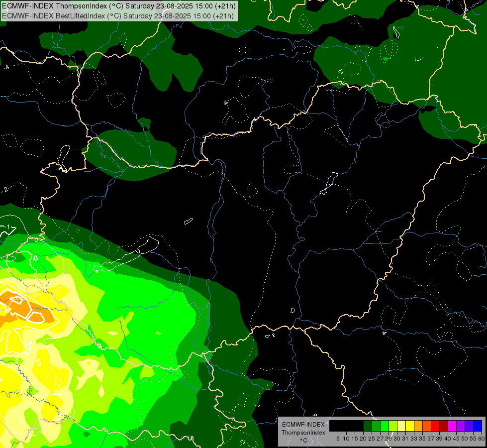Viewport: 487px width, 448px height.
Task: Click legend tick label '15'
Action: coord(355,439)
